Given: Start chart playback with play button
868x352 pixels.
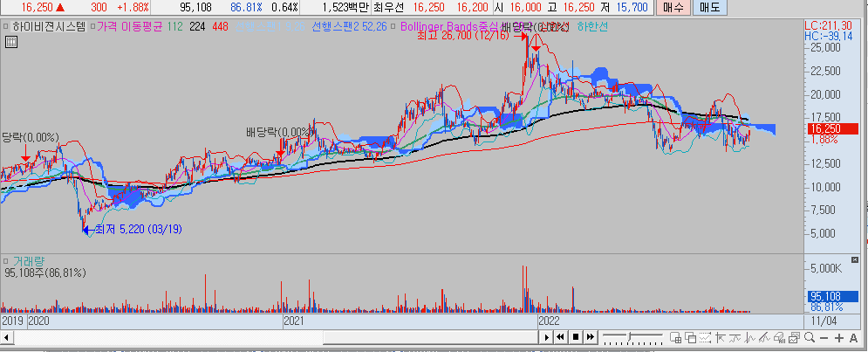Looking at the screenshot, I should (546, 337).
